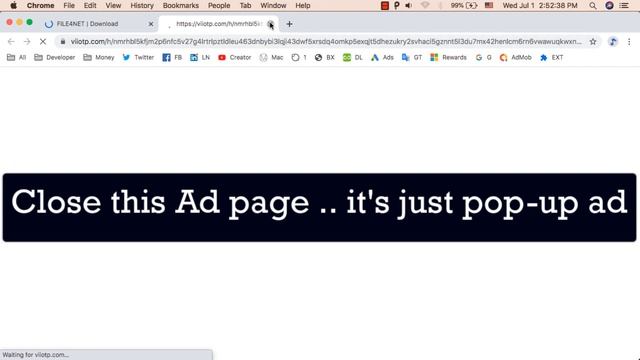
Task: Open Spotlight search
Action: [x=593, y=6]
